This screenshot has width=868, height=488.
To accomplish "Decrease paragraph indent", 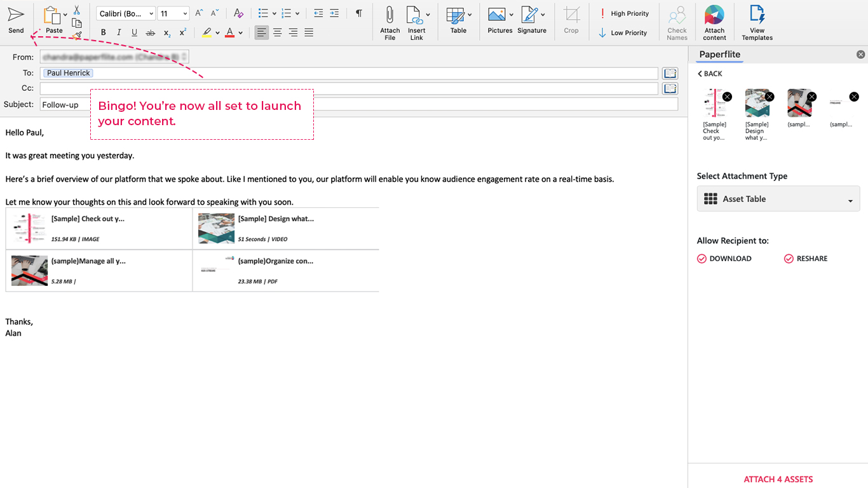I will pyautogui.click(x=318, y=13).
